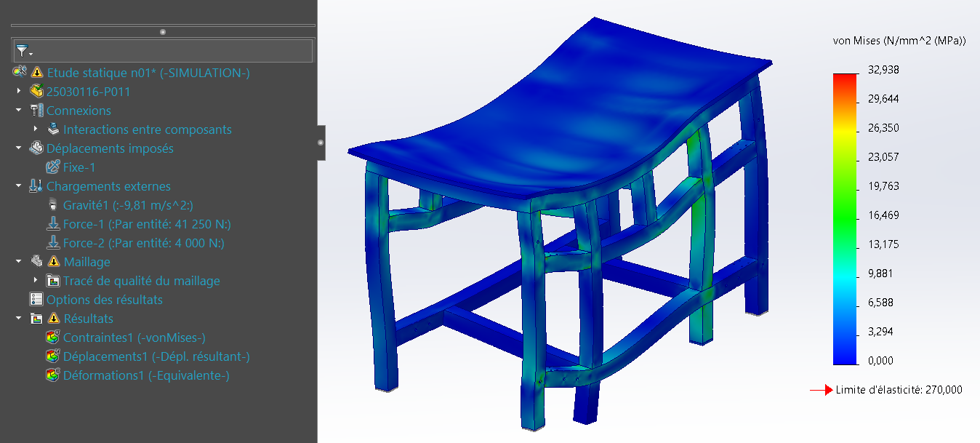Click the Options des résultats icon
This screenshot has width=980, height=443.
click(x=36, y=300)
